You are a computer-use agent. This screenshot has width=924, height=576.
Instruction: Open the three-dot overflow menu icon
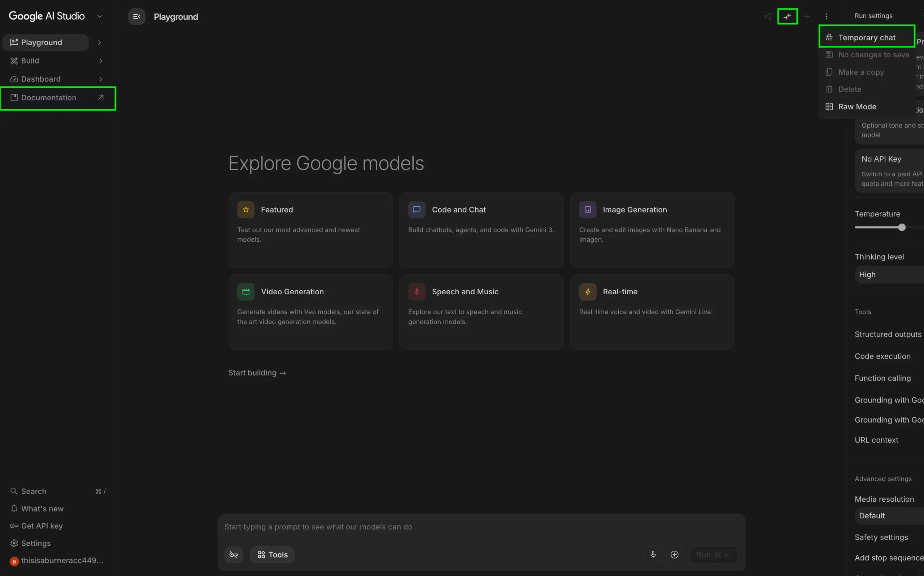tap(826, 16)
